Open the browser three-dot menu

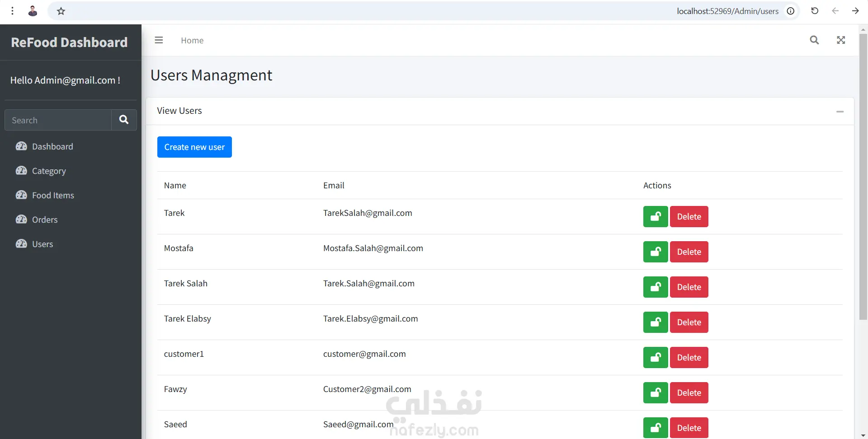13,11
